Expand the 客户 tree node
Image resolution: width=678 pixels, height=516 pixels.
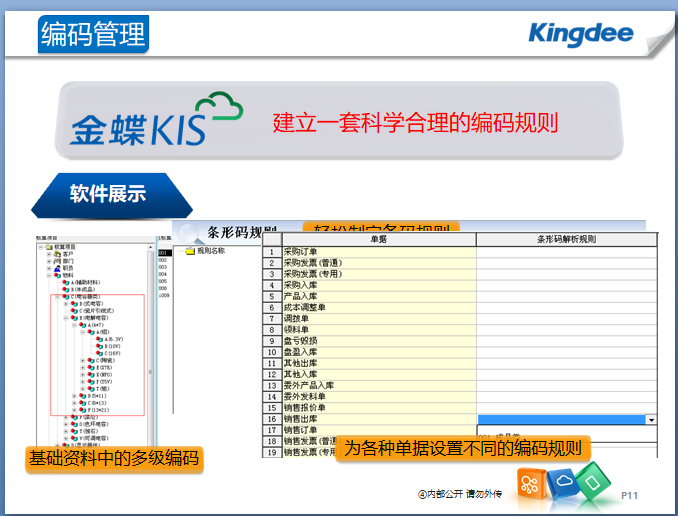point(48,255)
